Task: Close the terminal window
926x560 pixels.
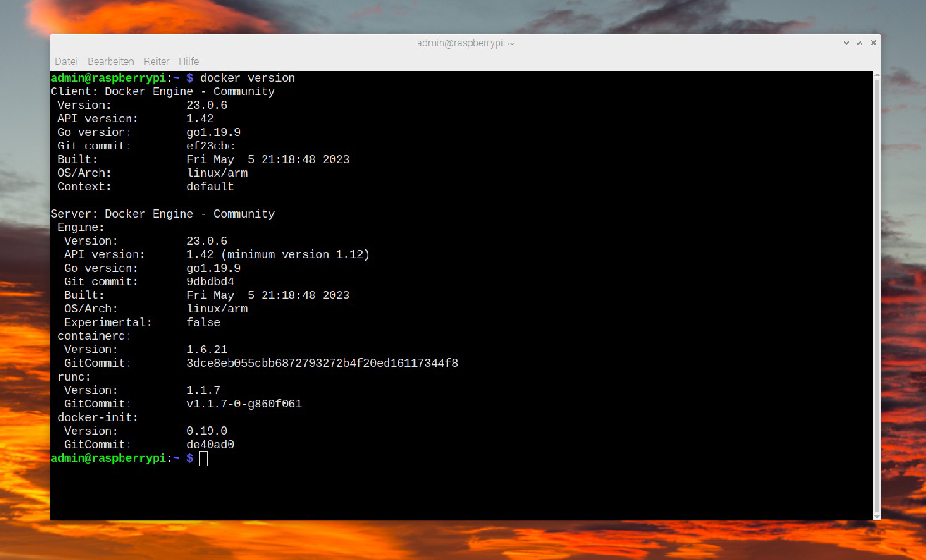Action: [x=873, y=43]
